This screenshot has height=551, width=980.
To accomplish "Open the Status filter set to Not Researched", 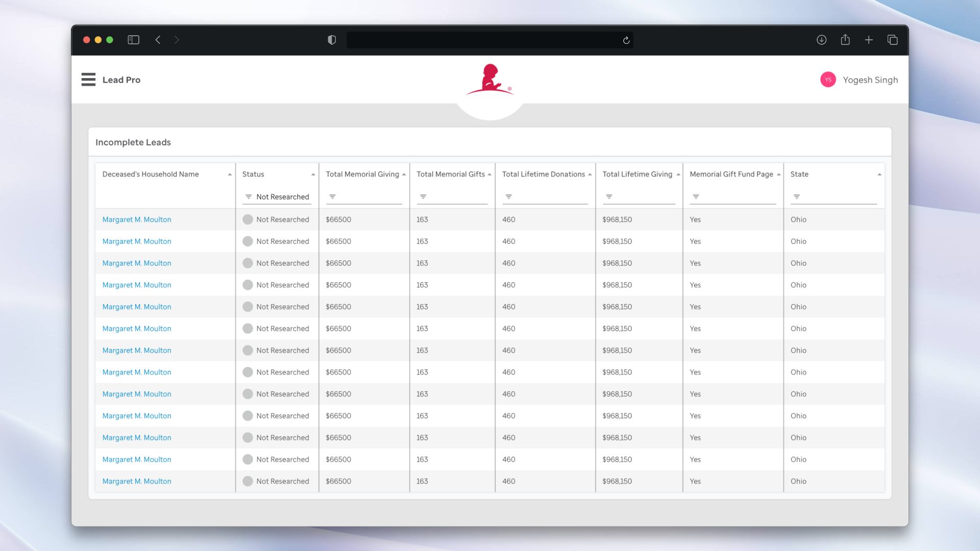I will point(277,197).
